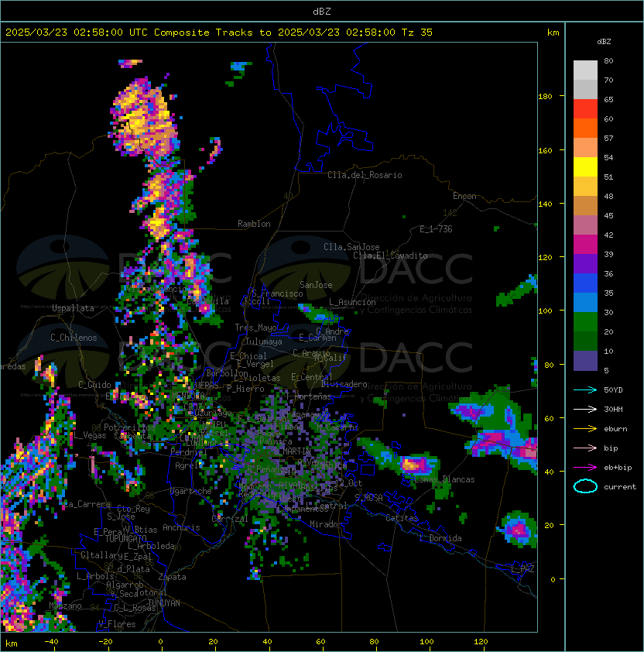
Task: Click the P_Hierro map label
Action: click(245, 389)
